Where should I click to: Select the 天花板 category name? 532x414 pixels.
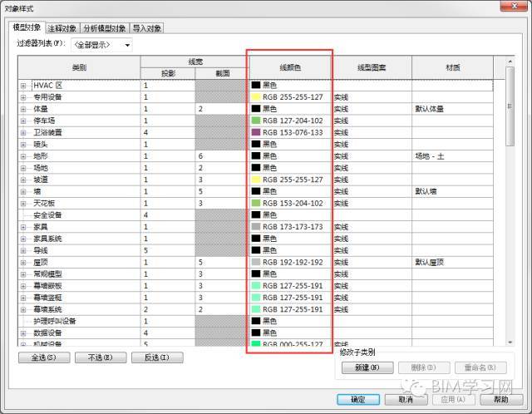(44, 203)
